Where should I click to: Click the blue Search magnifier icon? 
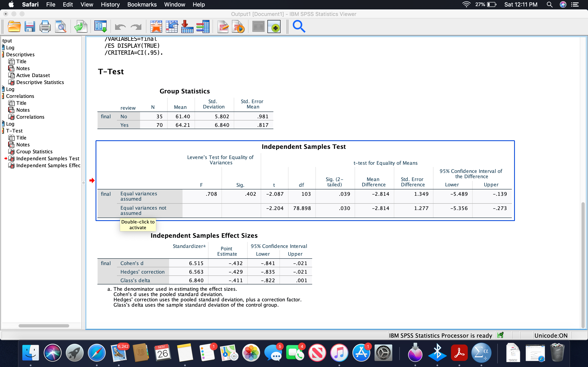pos(299,26)
